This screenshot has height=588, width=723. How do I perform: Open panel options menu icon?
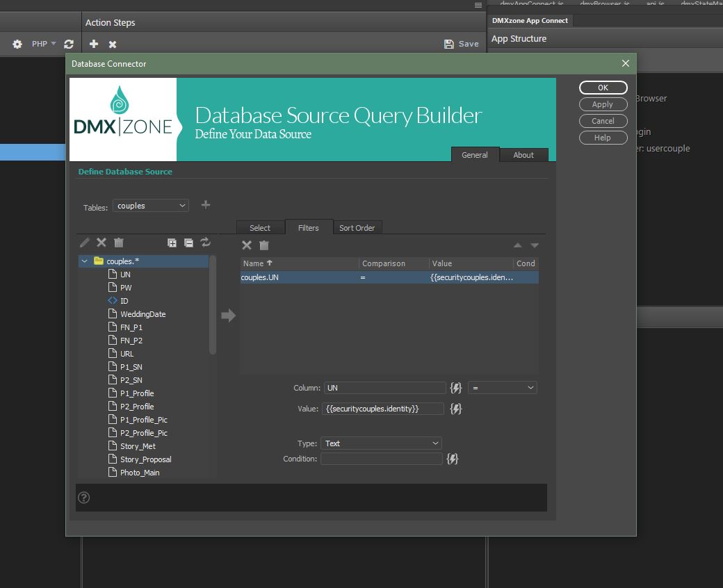tap(478, 5)
